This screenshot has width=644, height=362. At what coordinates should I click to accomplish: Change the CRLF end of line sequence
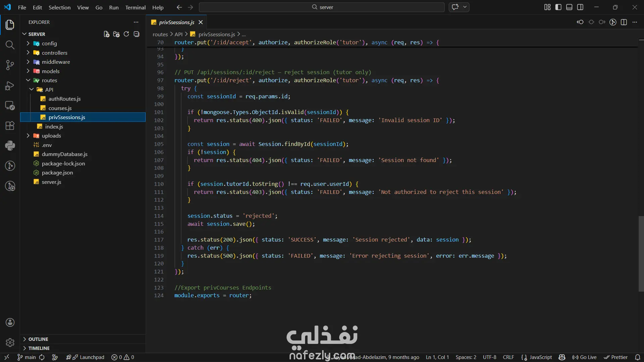pyautogui.click(x=508, y=357)
